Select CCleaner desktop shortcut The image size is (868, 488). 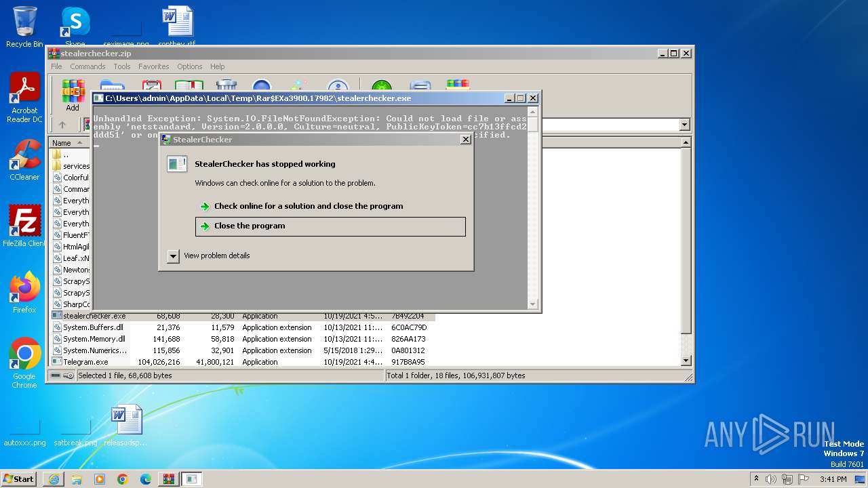click(24, 160)
